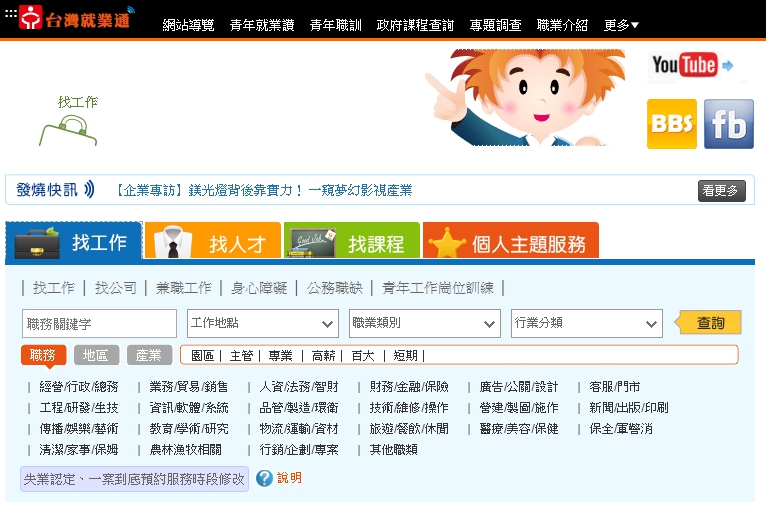
Task: Click the 看更多 button
Action: pyautogui.click(x=722, y=191)
